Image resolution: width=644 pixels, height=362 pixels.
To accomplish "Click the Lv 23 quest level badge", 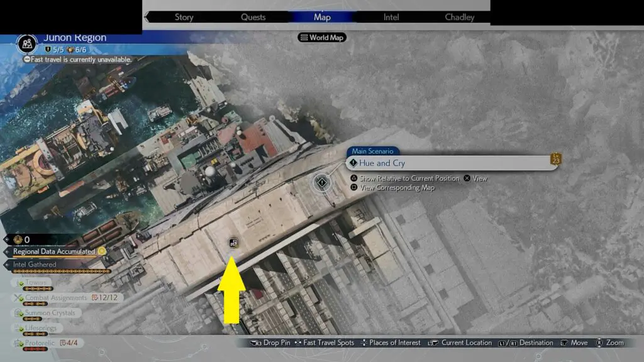I will pos(555,159).
